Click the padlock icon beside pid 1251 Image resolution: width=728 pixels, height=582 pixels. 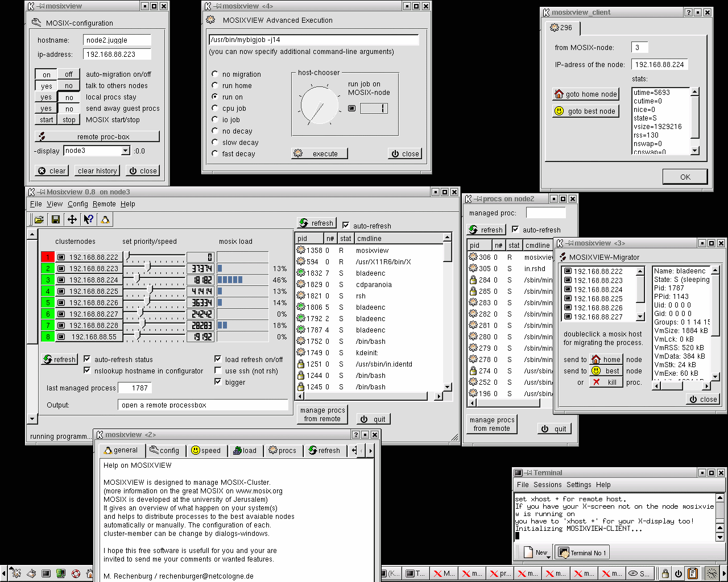[x=301, y=364]
